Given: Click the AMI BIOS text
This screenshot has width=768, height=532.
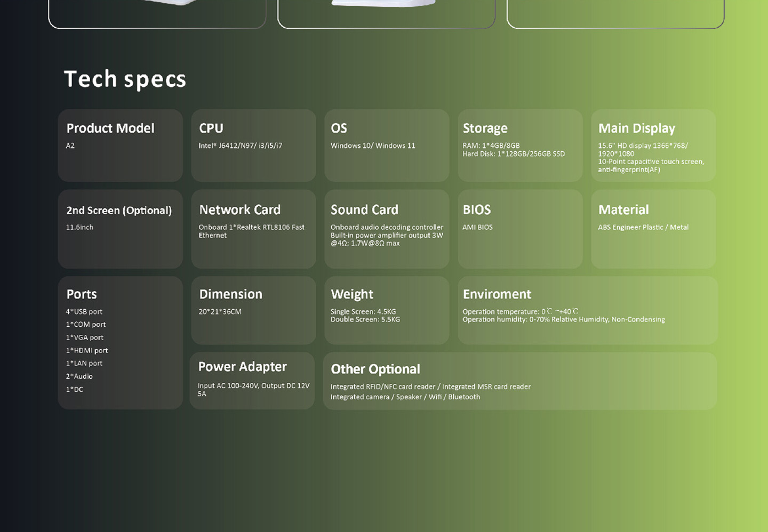Looking at the screenshot, I should point(477,228).
